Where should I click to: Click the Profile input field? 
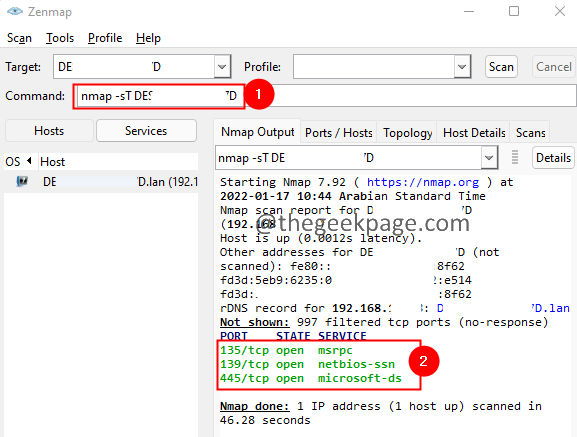[x=374, y=67]
